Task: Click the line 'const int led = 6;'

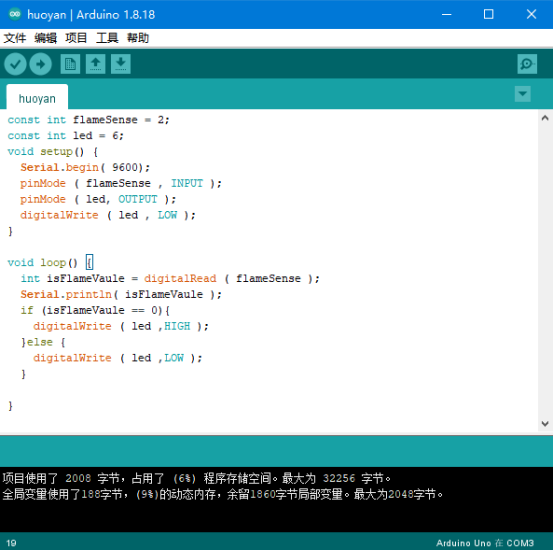Action: click(x=65, y=136)
